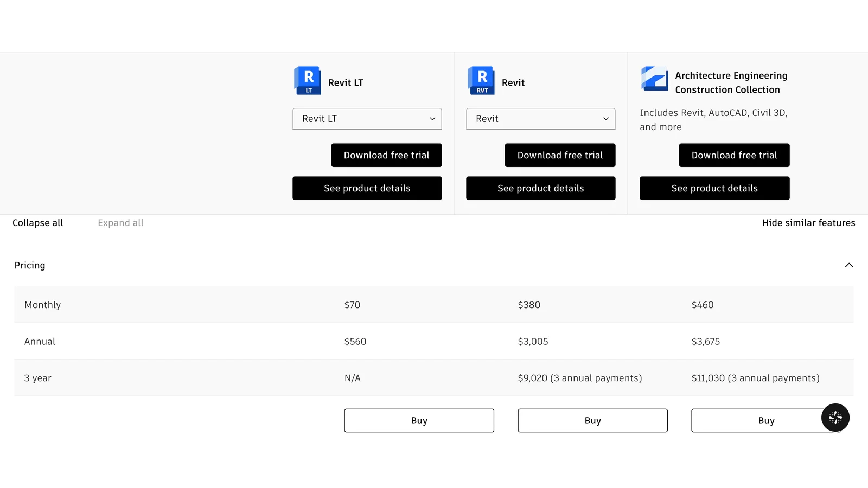Click Architecture Engineering Construction Collection title
868x488 pixels.
pos(731,82)
